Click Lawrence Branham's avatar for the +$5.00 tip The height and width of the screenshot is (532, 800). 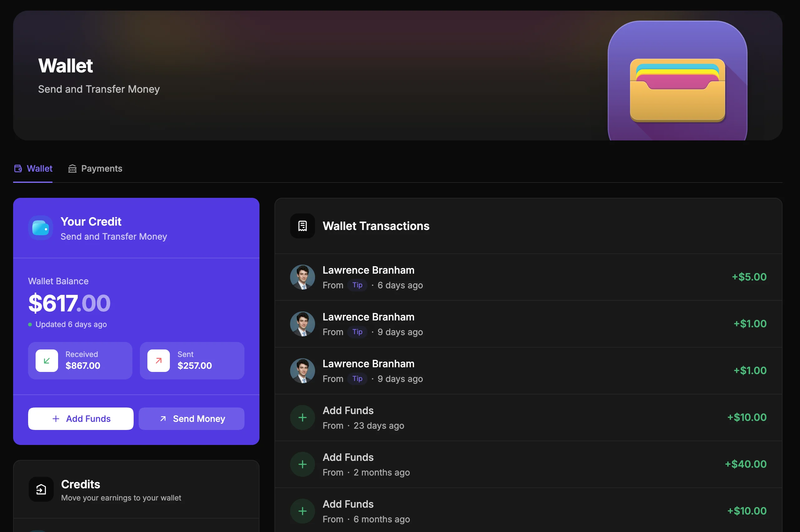coord(303,277)
